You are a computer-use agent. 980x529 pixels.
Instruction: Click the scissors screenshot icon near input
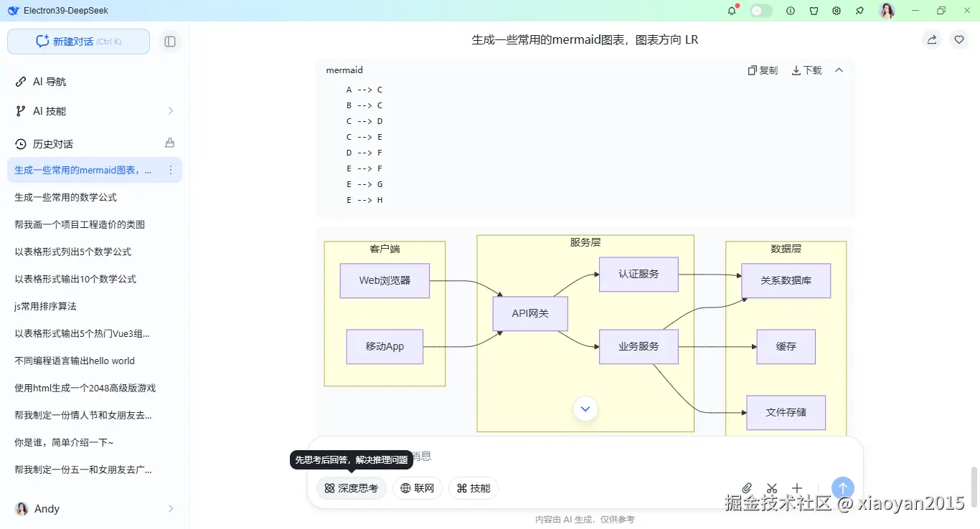pyautogui.click(x=772, y=487)
